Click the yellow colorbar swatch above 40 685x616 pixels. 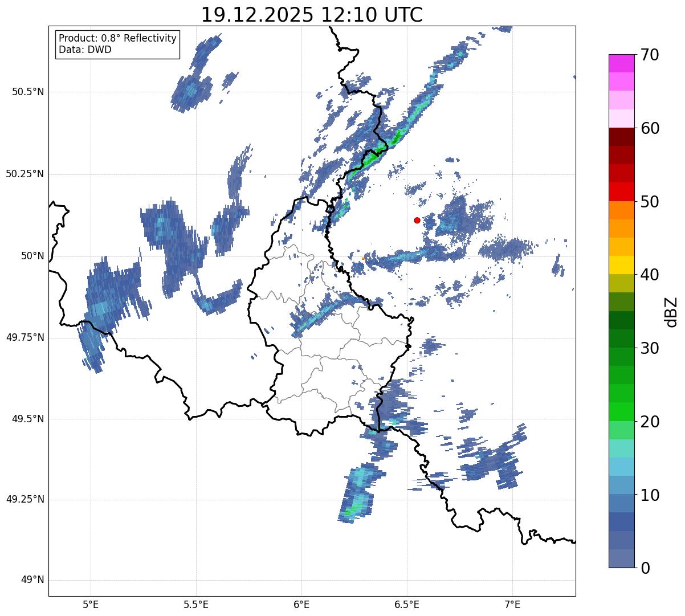tap(621, 265)
